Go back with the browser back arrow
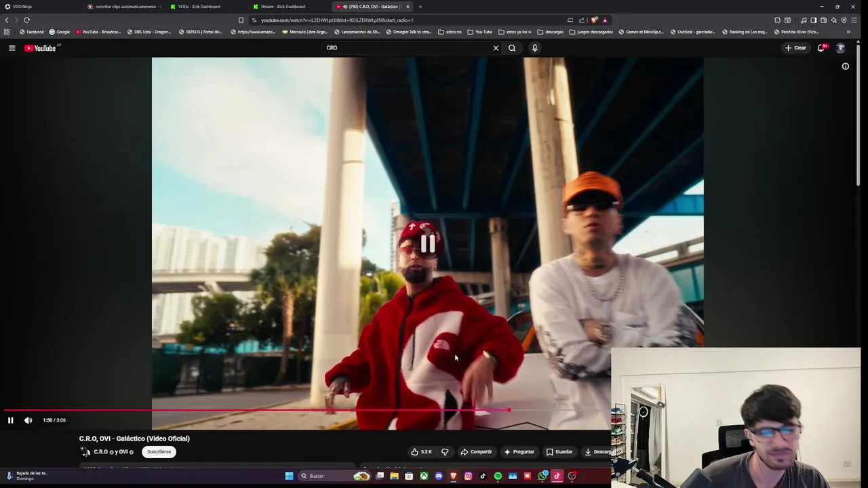Image resolution: width=868 pixels, height=488 pixels. pyautogui.click(x=7, y=20)
